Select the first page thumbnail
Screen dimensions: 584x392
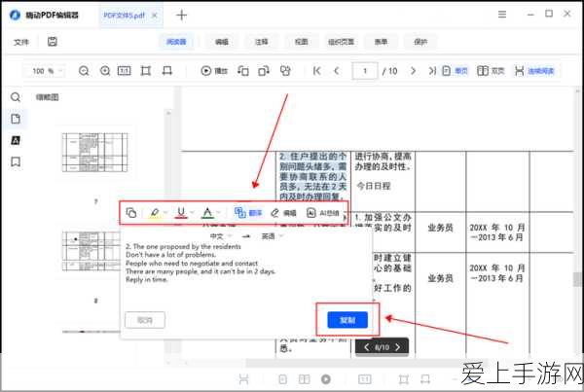click(x=95, y=153)
